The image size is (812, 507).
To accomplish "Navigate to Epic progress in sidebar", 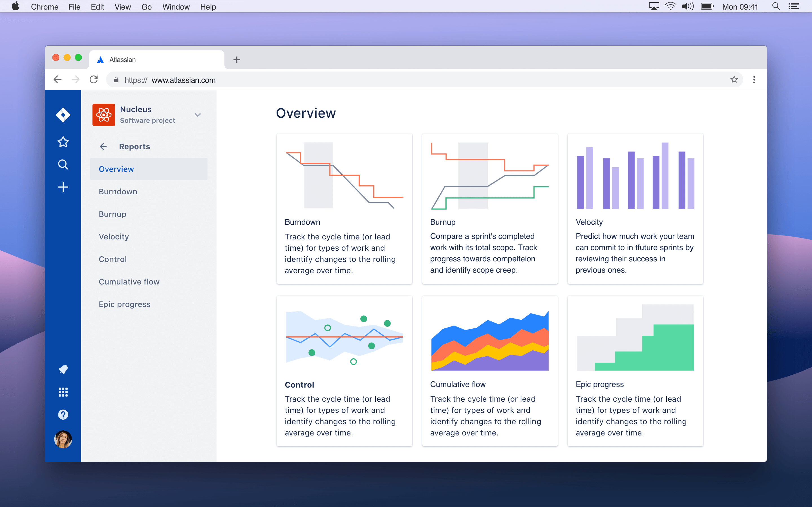I will [x=125, y=304].
